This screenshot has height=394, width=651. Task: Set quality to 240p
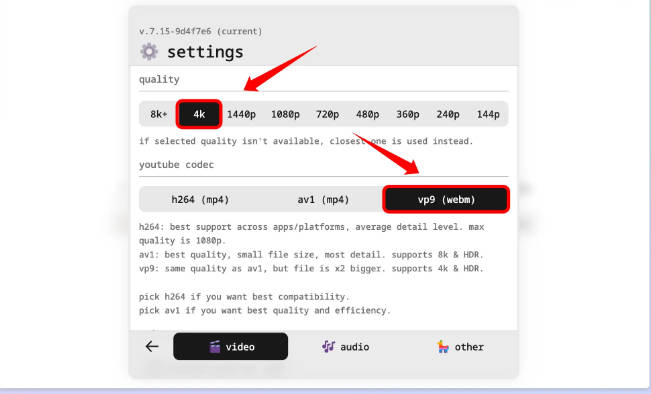click(448, 114)
